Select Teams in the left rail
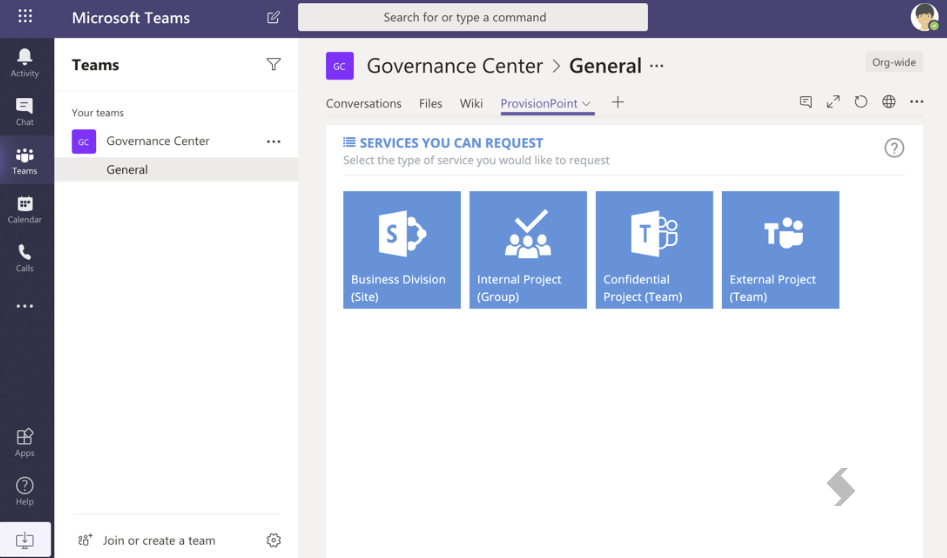 tap(25, 161)
